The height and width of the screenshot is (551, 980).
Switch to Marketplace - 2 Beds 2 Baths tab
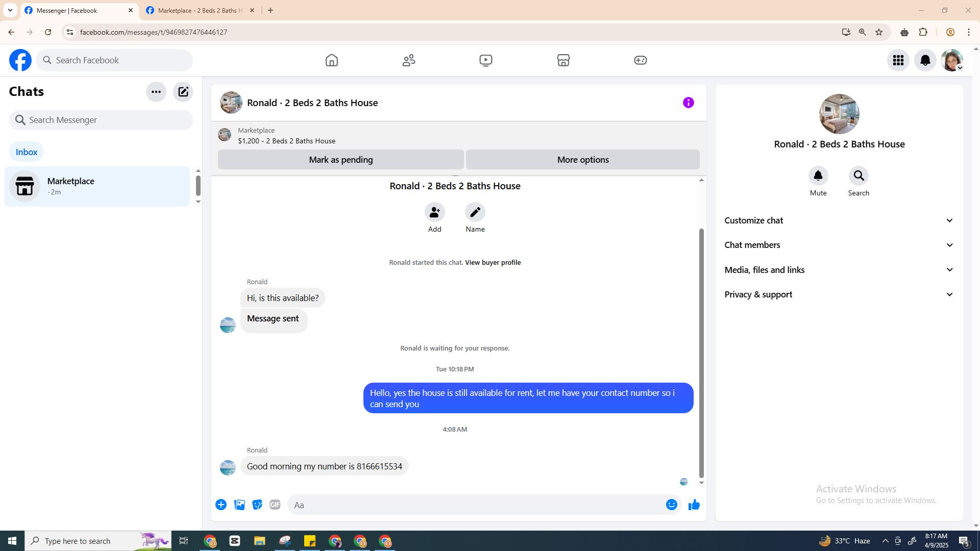click(x=201, y=10)
